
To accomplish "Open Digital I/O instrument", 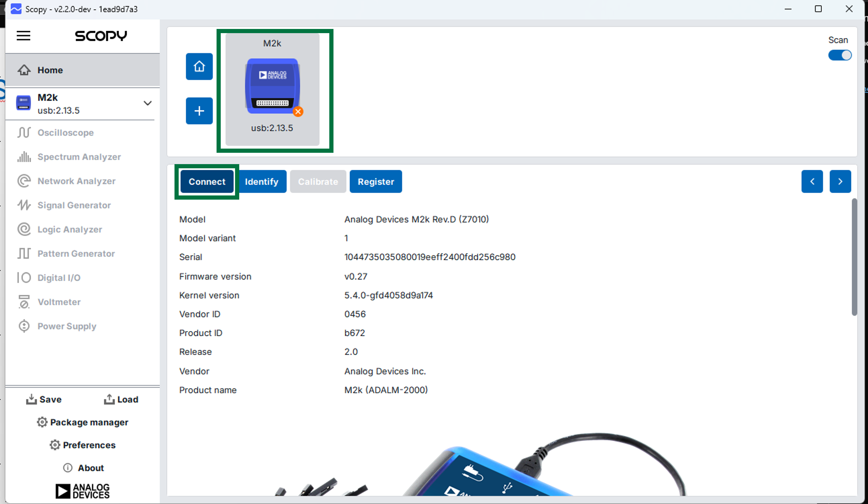I will (x=59, y=278).
